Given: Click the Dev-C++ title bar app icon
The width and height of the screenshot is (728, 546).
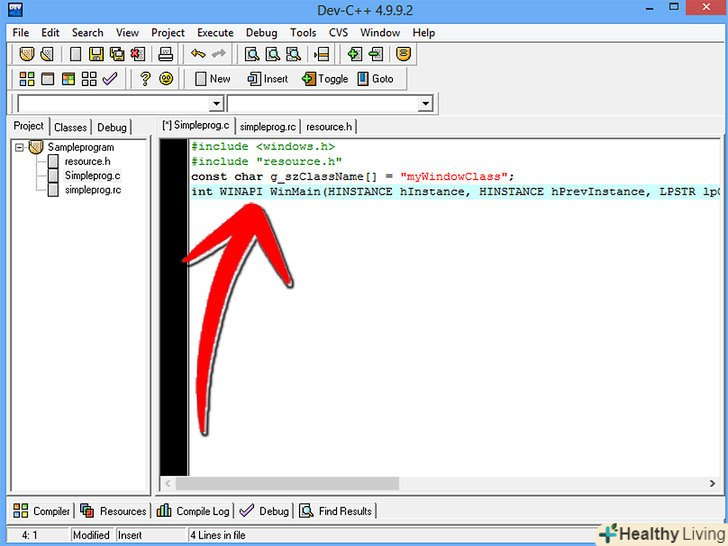Looking at the screenshot, I should (15, 9).
